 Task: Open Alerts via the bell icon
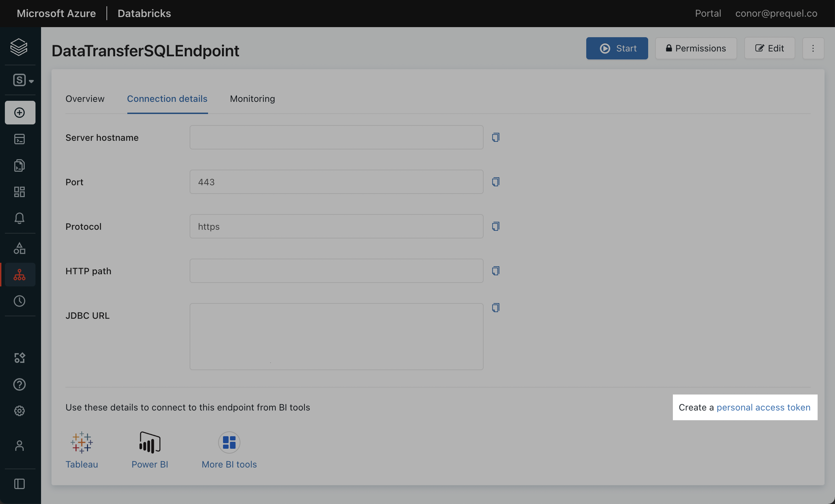[x=19, y=218]
